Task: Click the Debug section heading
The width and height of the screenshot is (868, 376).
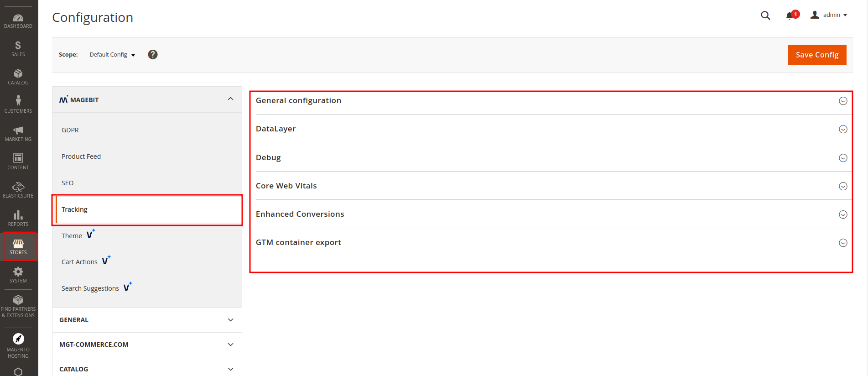Action: point(268,157)
